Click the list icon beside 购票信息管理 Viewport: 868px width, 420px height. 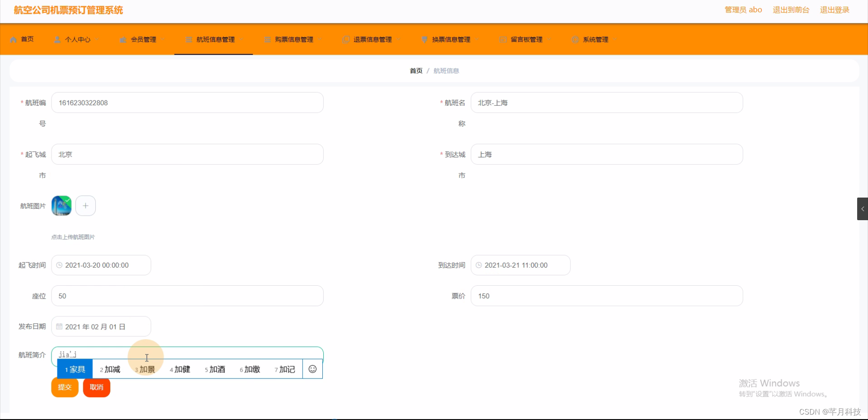click(x=268, y=39)
